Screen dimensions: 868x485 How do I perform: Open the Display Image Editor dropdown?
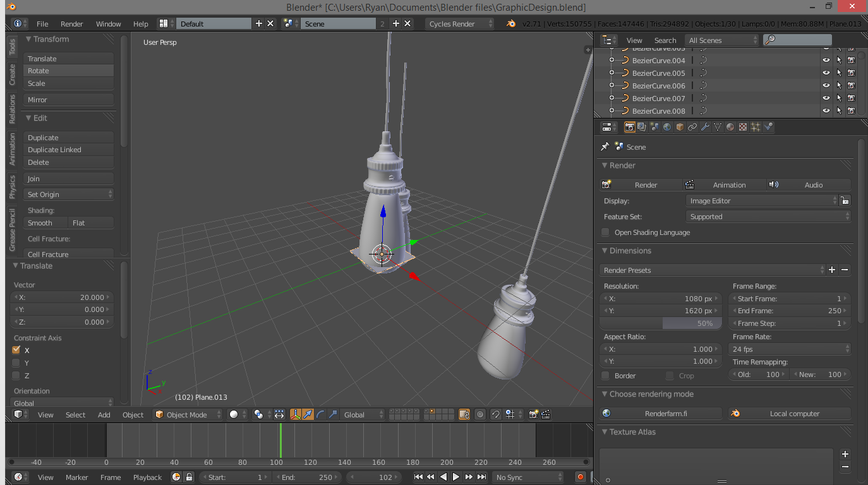click(x=762, y=201)
